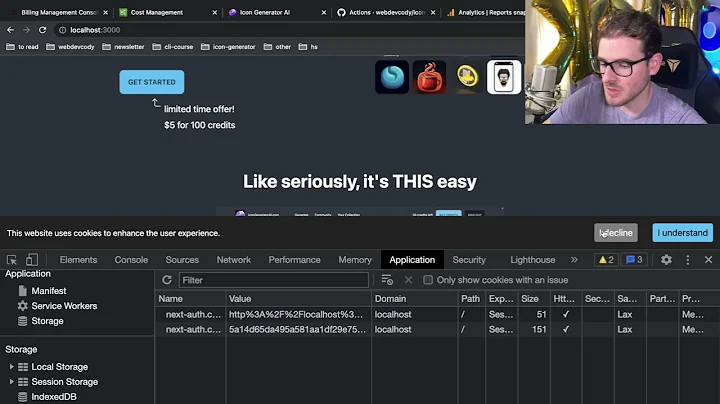Close the DevTools panel
The height and width of the screenshot is (404, 720).
tap(709, 260)
